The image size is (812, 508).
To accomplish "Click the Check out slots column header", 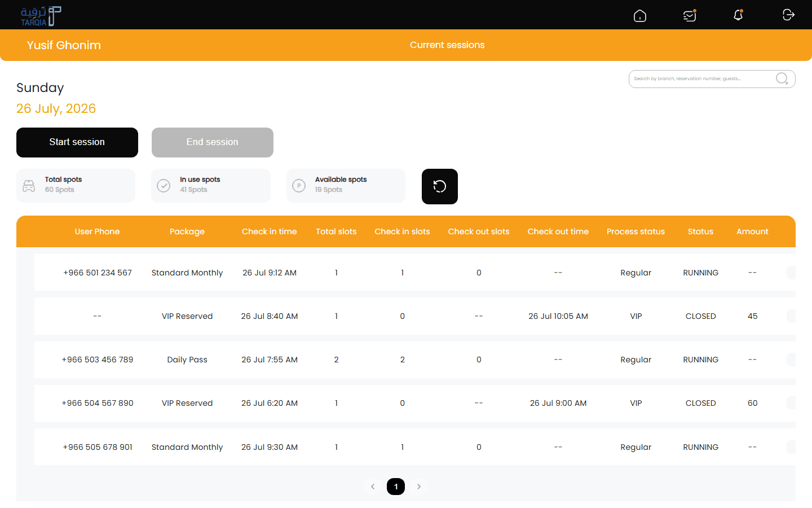I will click(479, 231).
